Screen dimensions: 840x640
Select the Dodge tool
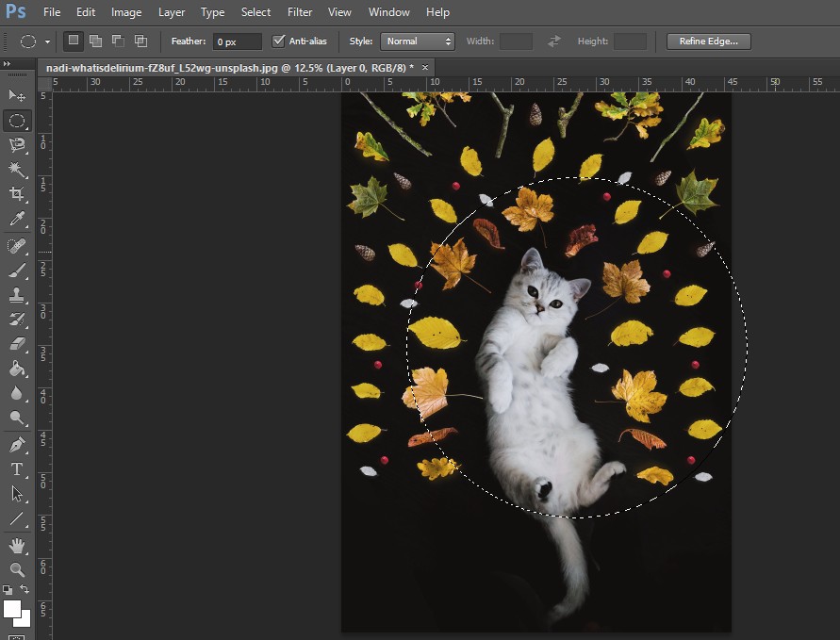(x=17, y=418)
